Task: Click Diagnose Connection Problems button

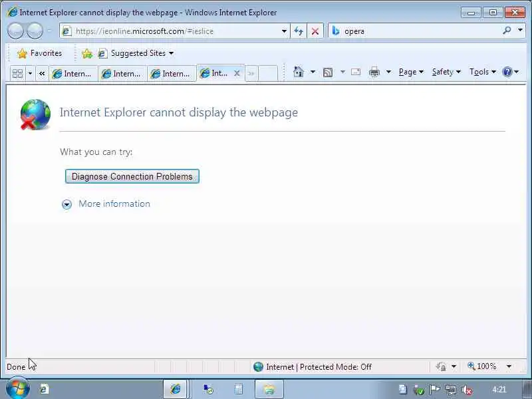Action: click(x=132, y=176)
